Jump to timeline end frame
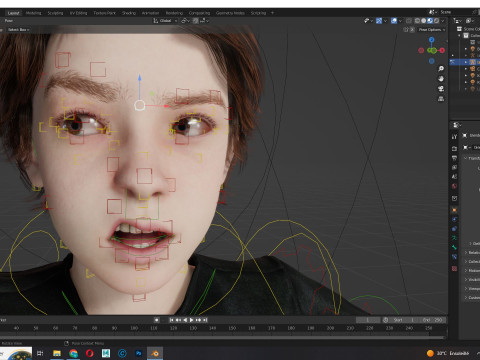This screenshot has height=360, width=480. click(x=205, y=320)
